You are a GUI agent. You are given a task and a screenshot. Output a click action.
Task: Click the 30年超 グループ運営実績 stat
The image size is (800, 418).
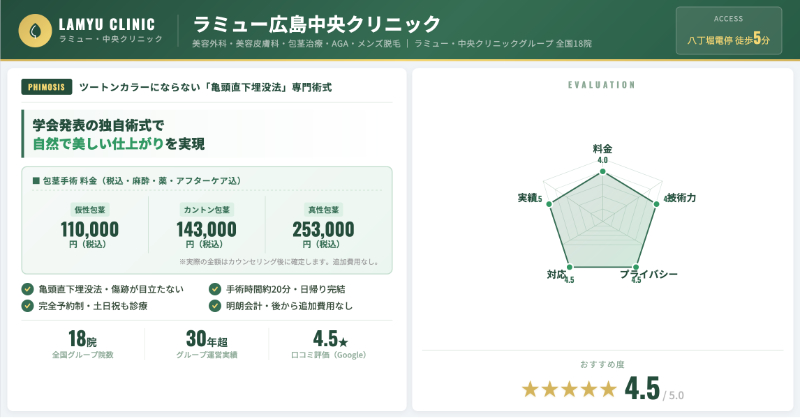pyautogui.click(x=207, y=343)
